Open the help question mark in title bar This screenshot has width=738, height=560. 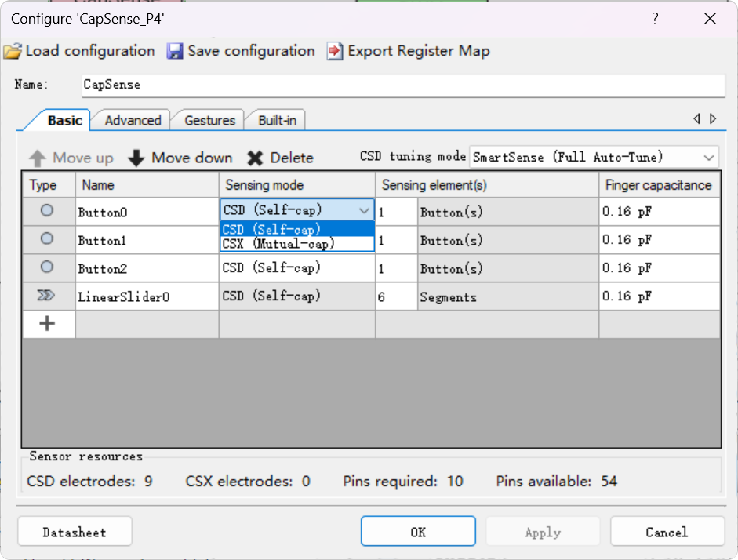[655, 19]
